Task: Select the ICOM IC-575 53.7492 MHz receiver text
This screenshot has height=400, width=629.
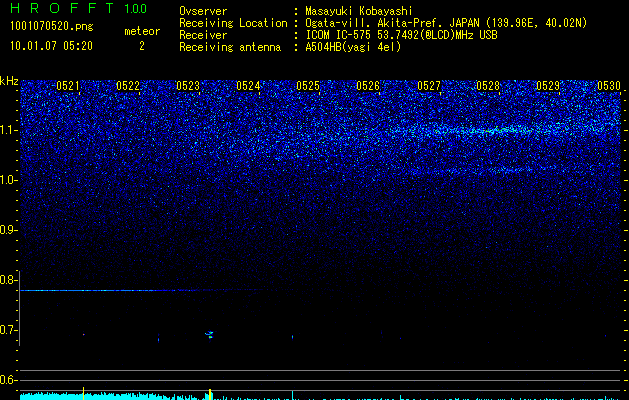Action: (401, 35)
